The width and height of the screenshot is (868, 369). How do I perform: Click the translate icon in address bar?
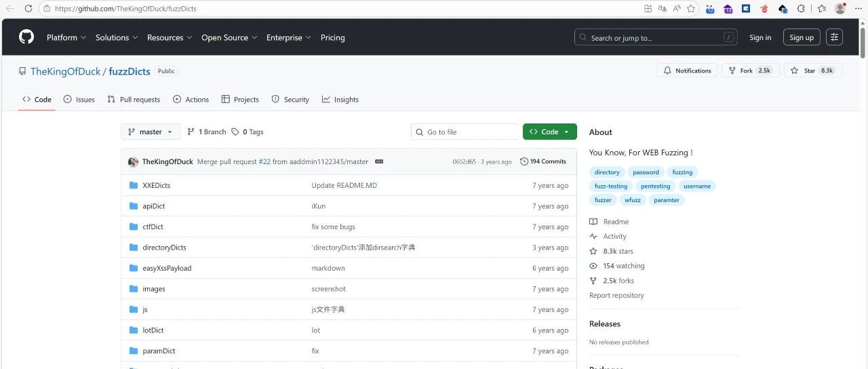(x=662, y=9)
